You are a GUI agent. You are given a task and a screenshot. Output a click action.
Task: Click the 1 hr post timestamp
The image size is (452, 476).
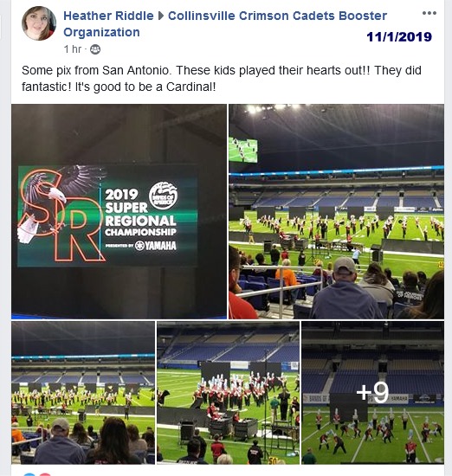[72, 49]
